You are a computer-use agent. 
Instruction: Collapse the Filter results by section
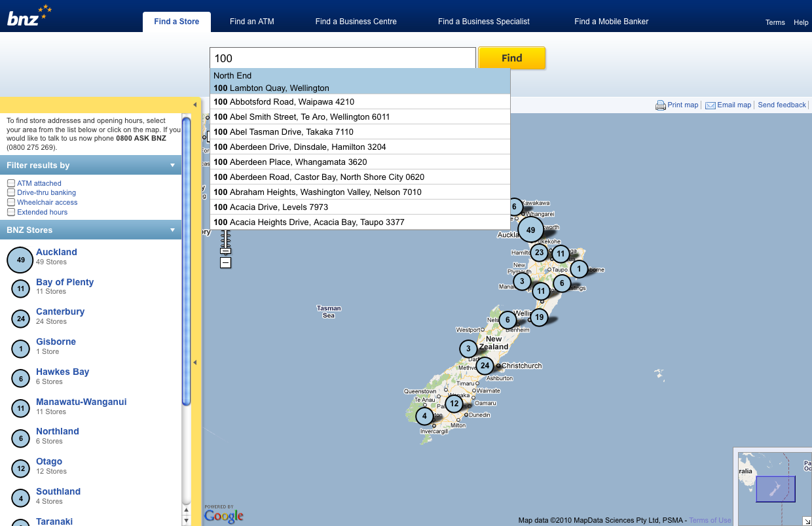(x=173, y=166)
